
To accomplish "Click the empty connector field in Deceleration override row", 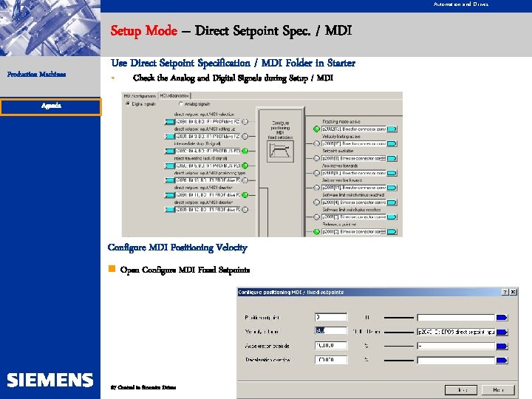I will [x=456, y=361].
